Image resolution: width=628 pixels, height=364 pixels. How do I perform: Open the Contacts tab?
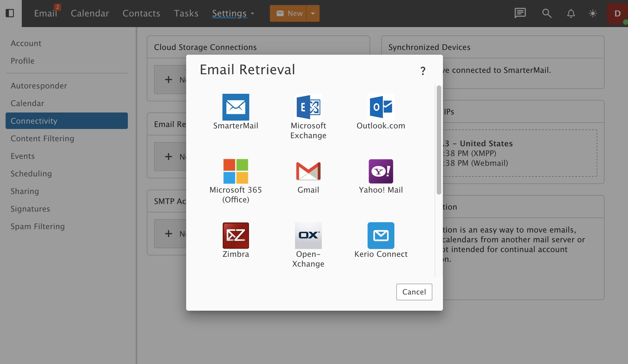click(x=141, y=13)
